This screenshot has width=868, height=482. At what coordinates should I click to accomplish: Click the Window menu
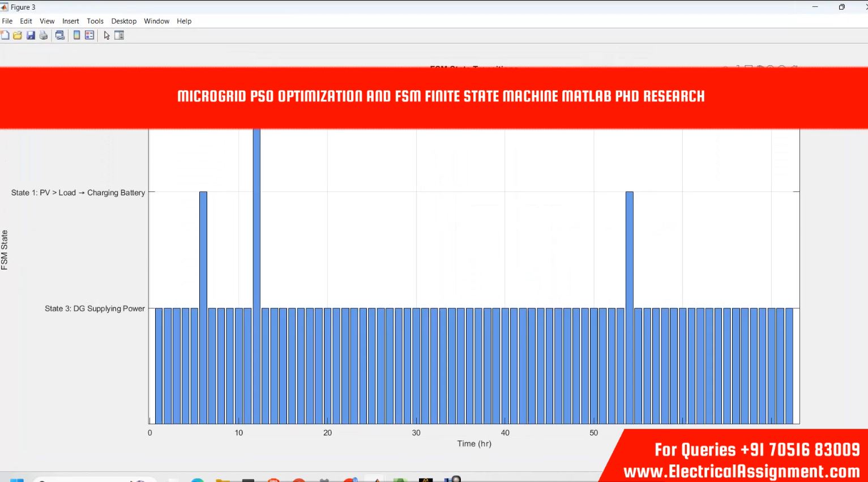156,21
